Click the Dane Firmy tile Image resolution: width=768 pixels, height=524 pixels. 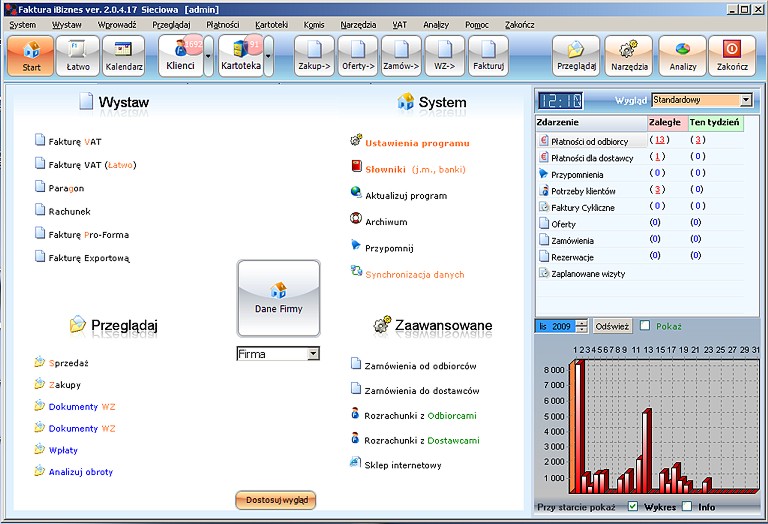[x=278, y=297]
